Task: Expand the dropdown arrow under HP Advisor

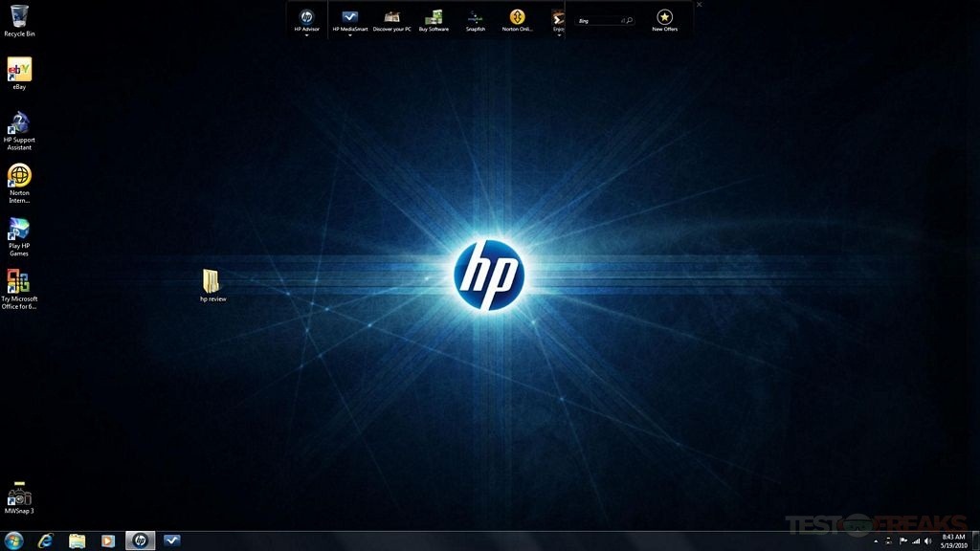Action: coord(306,35)
